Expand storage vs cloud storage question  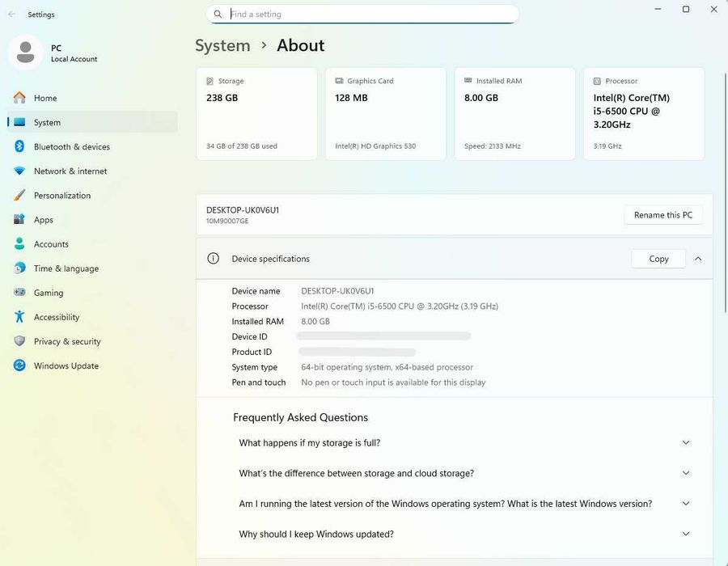click(x=686, y=473)
